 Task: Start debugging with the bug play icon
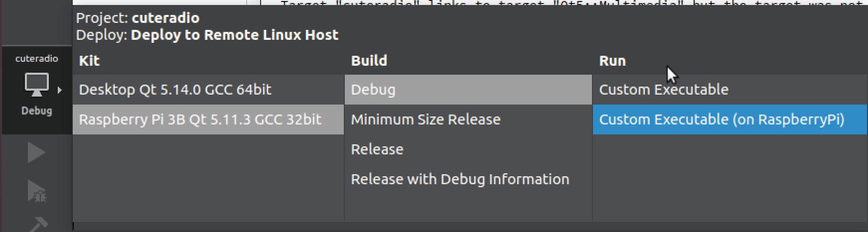(36, 191)
